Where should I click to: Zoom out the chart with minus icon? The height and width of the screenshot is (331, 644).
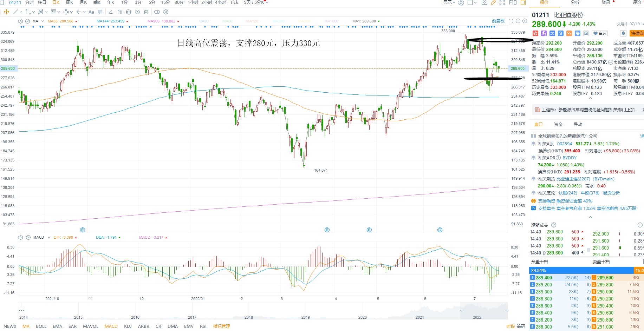(518, 21)
